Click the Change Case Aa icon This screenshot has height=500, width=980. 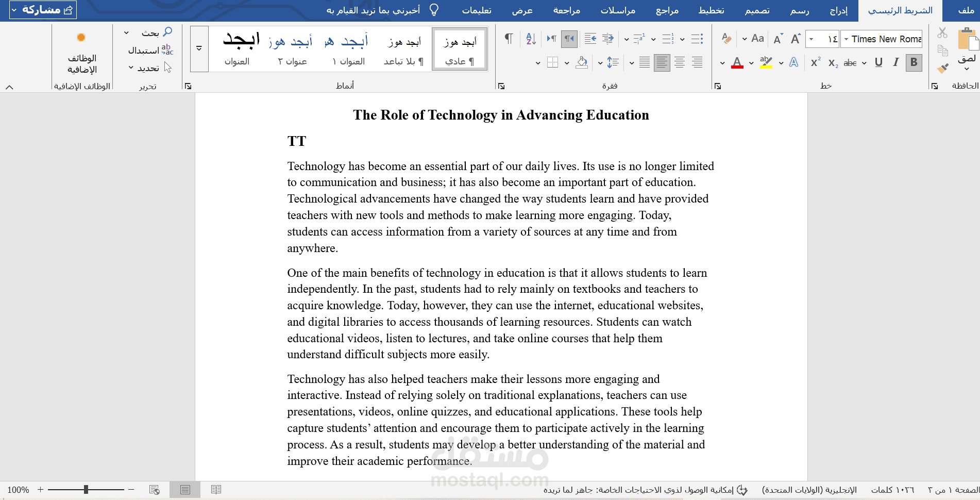[x=757, y=39]
